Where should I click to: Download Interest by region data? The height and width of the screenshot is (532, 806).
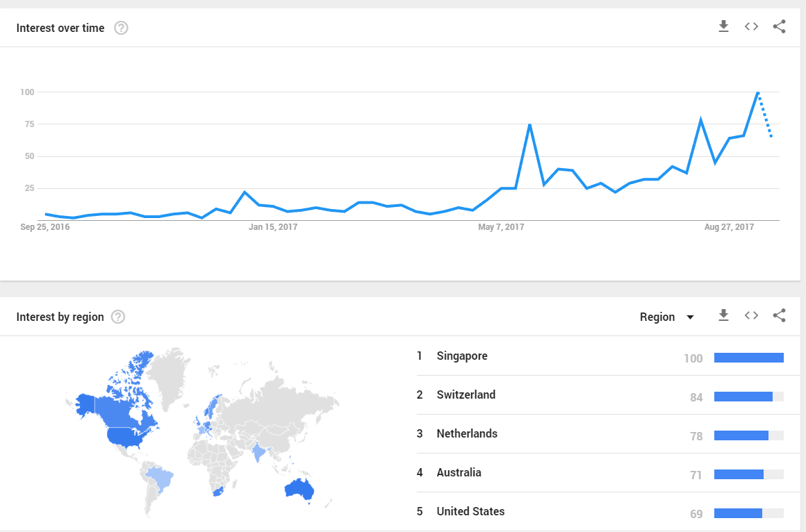(723, 315)
